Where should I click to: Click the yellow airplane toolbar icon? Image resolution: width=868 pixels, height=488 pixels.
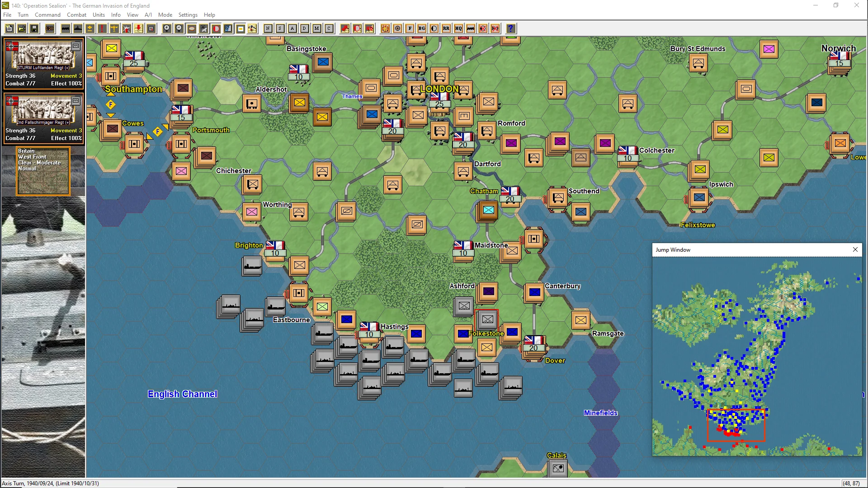(114, 28)
